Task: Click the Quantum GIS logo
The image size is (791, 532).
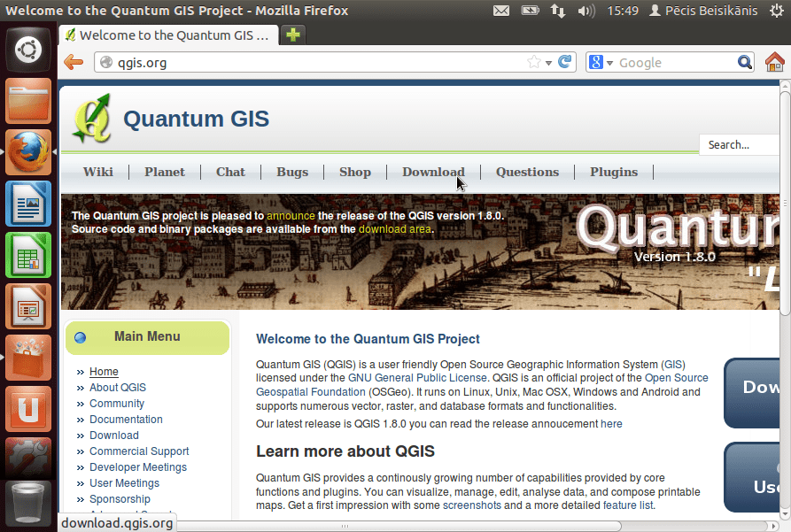Action: click(92, 119)
